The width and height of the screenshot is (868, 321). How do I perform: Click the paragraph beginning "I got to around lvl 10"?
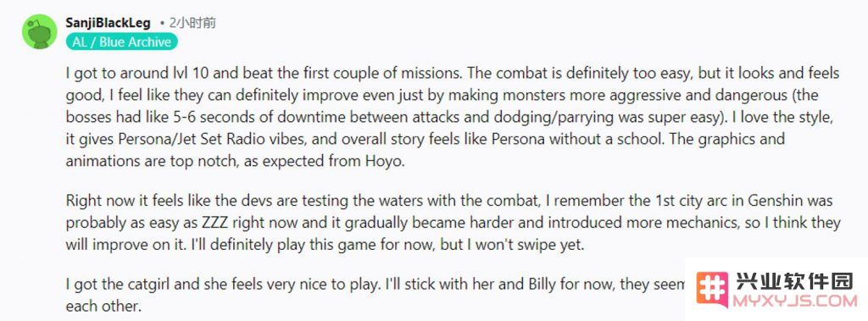(x=453, y=118)
